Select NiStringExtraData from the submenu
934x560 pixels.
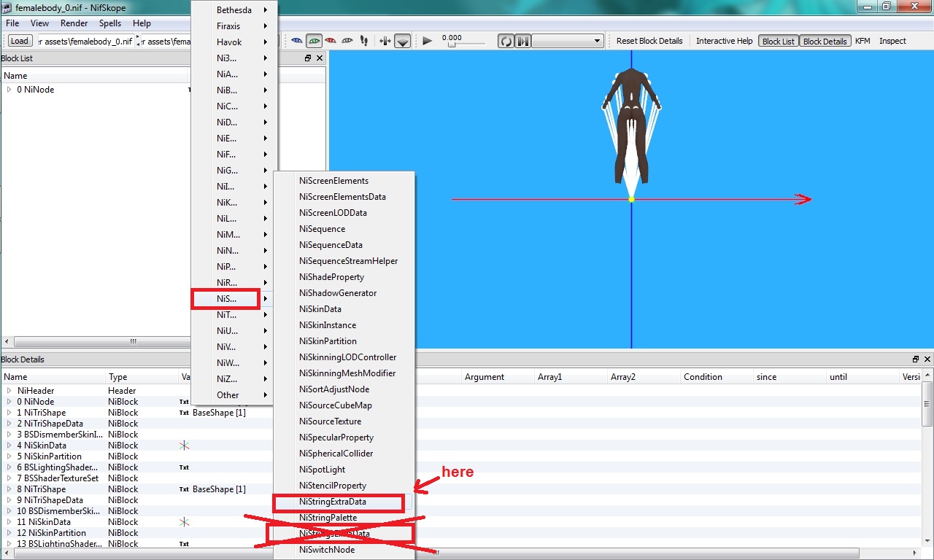[x=333, y=502]
